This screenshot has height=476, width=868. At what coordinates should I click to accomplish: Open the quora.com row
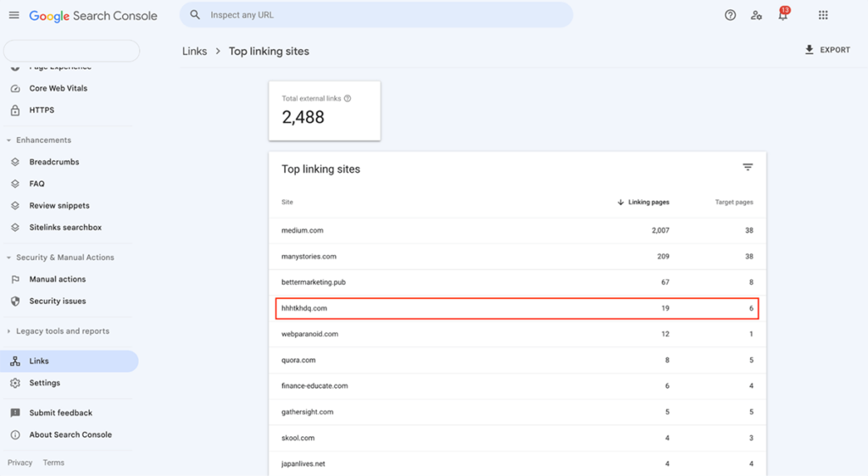(517, 361)
